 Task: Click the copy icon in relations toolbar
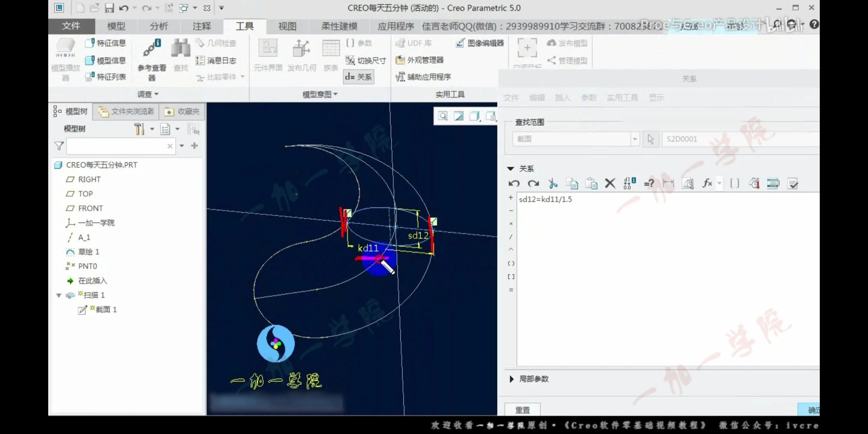pos(572,184)
